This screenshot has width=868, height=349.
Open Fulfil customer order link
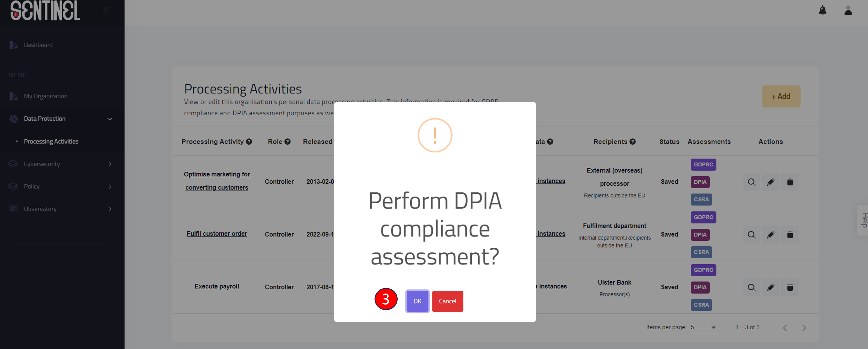(x=217, y=234)
